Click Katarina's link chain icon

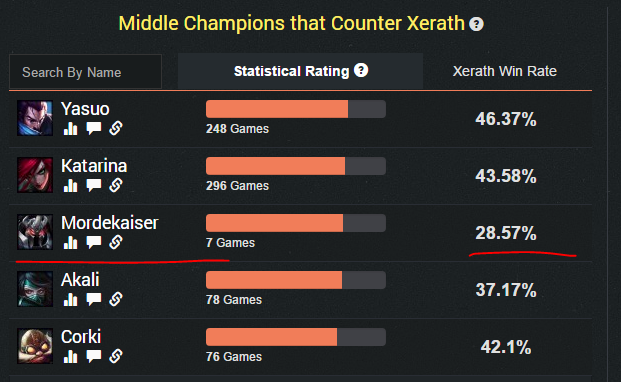[116, 185]
